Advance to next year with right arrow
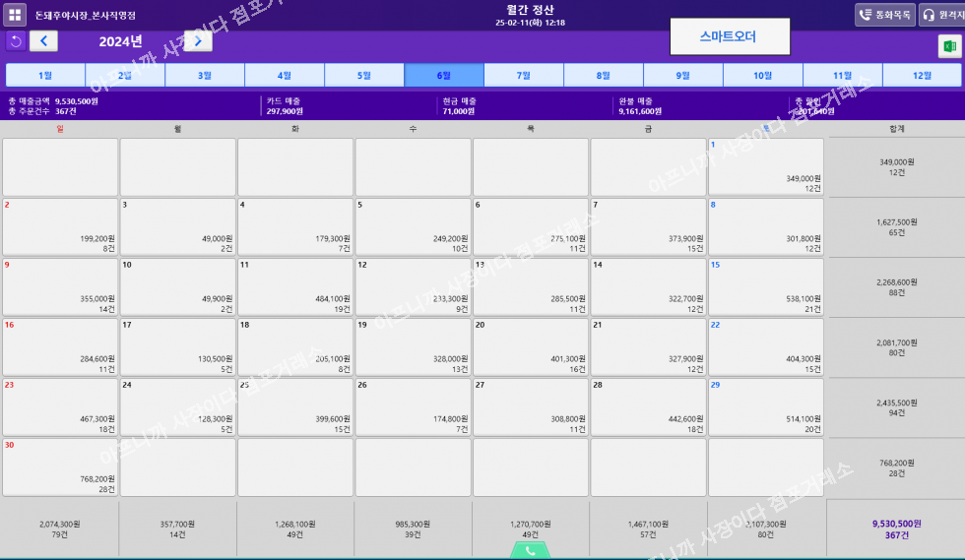Viewport: 965px width, 560px height. tap(198, 40)
